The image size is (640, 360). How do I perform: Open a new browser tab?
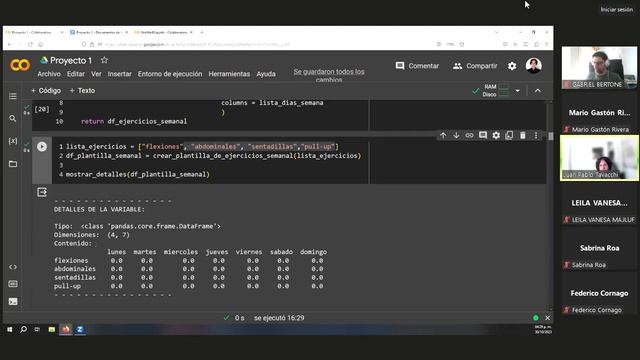pos(202,32)
